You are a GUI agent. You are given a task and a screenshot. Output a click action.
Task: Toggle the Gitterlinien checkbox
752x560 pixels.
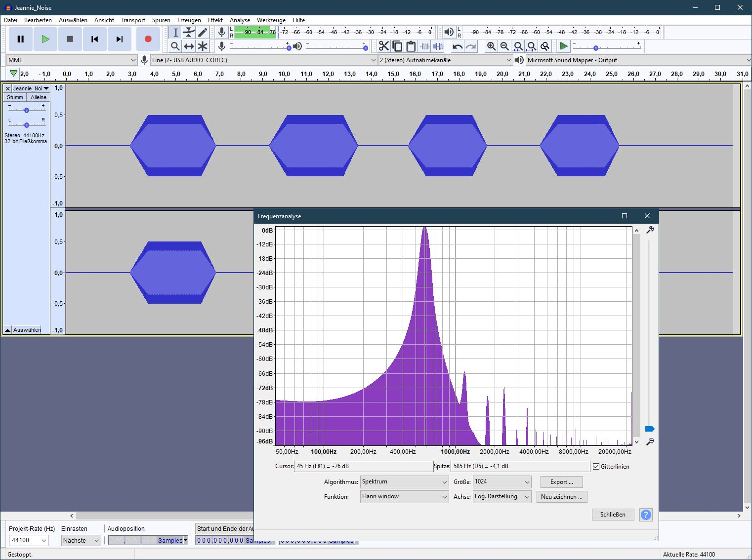pos(596,466)
